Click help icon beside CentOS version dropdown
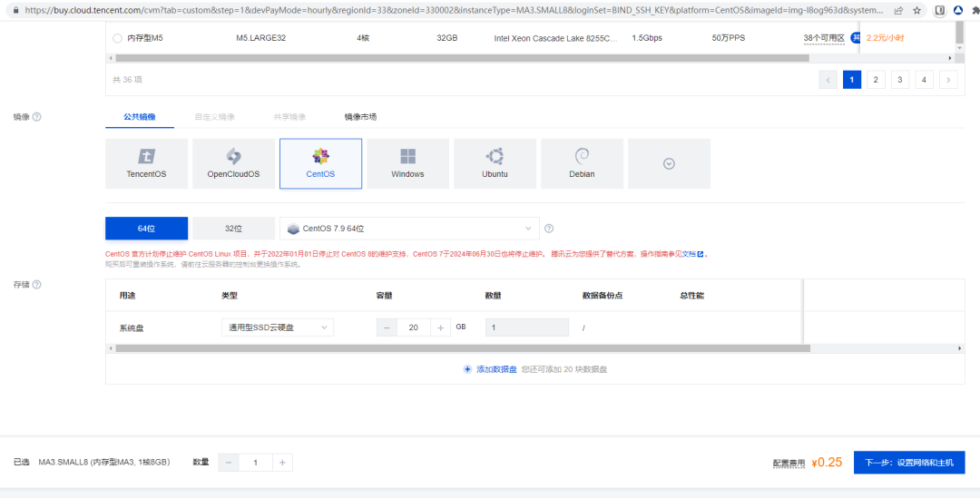The height and width of the screenshot is (498, 980). (x=549, y=229)
